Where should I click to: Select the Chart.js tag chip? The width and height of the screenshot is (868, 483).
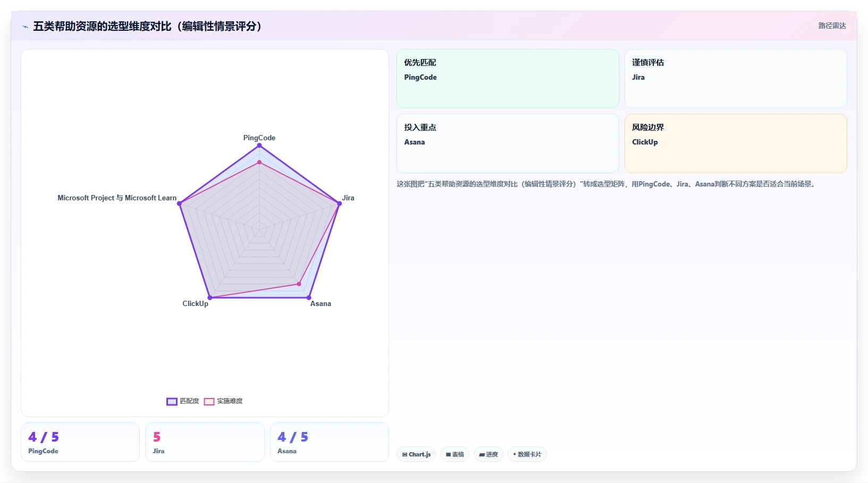[416, 454]
